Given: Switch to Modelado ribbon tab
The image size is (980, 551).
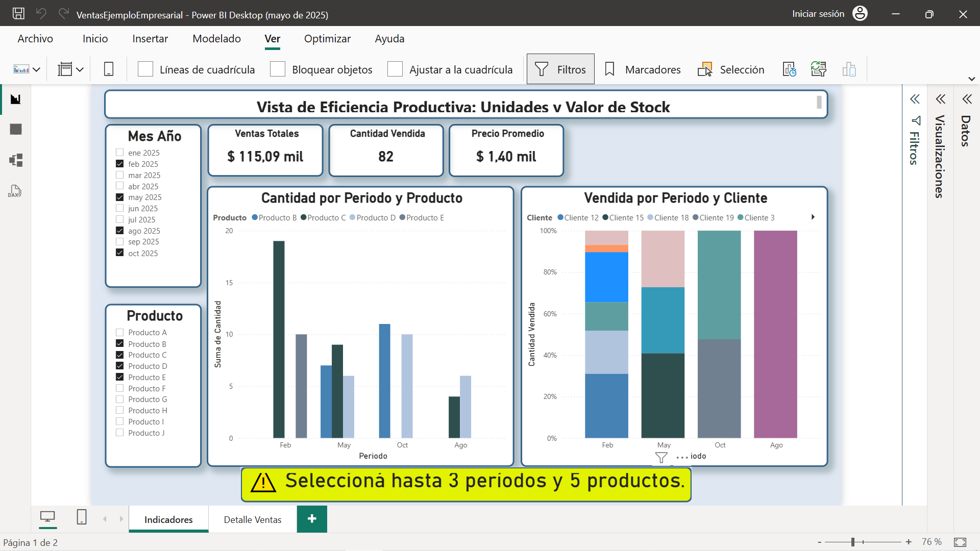Looking at the screenshot, I should tap(216, 39).
